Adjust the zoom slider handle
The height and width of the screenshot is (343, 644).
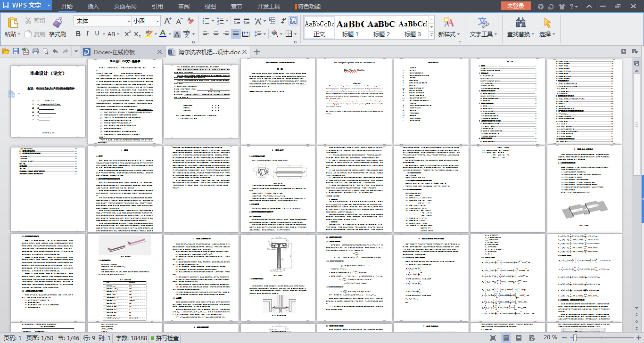coord(575,338)
